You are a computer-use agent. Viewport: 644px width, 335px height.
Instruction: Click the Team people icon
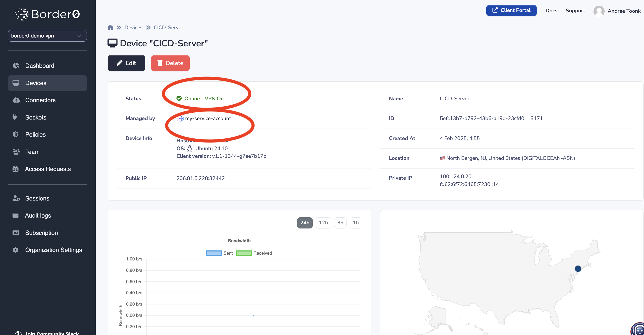tap(16, 152)
